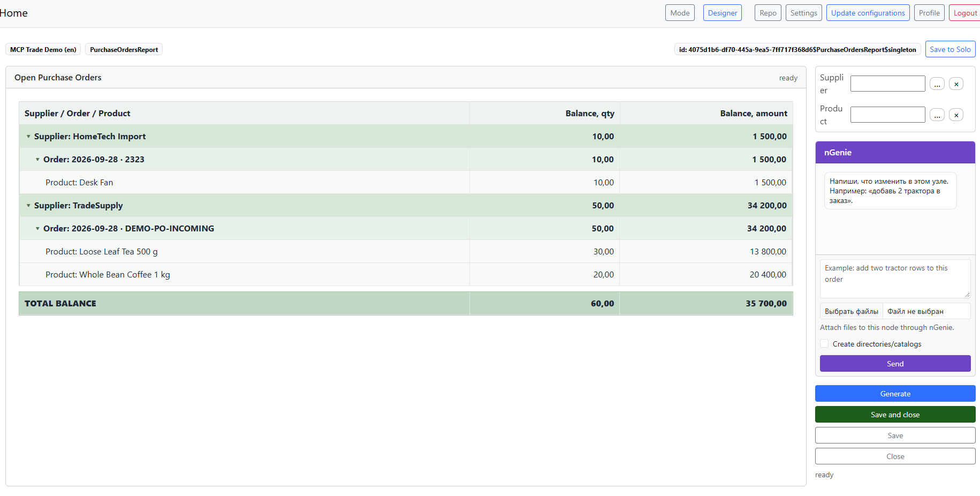Select the Product: Loose Leaf Tea 500 g row
980x496 pixels.
click(x=406, y=252)
